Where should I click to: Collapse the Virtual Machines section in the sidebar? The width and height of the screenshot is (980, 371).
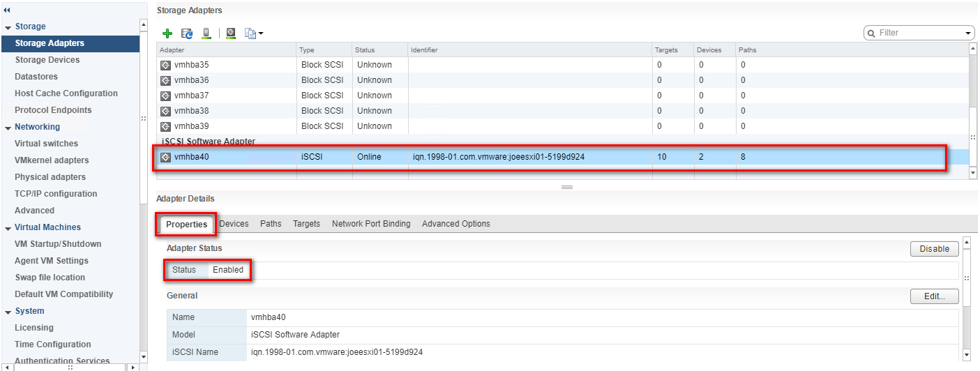tap(8, 228)
